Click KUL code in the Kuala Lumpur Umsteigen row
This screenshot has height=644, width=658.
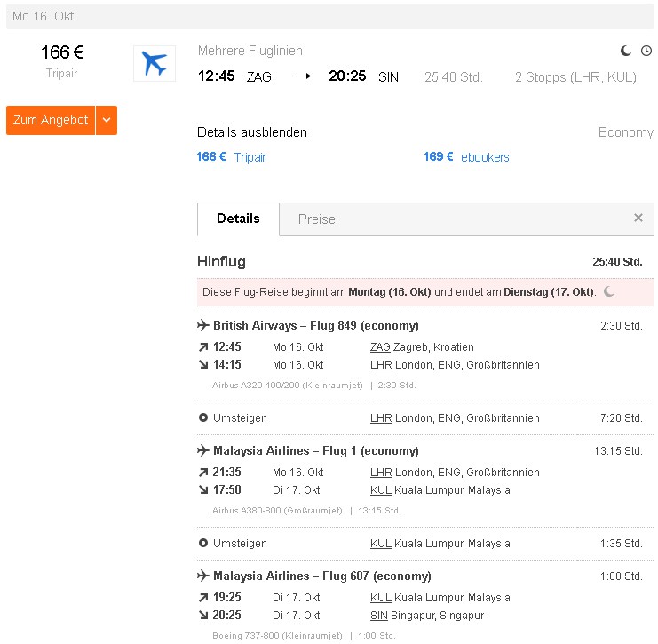click(x=381, y=544)
